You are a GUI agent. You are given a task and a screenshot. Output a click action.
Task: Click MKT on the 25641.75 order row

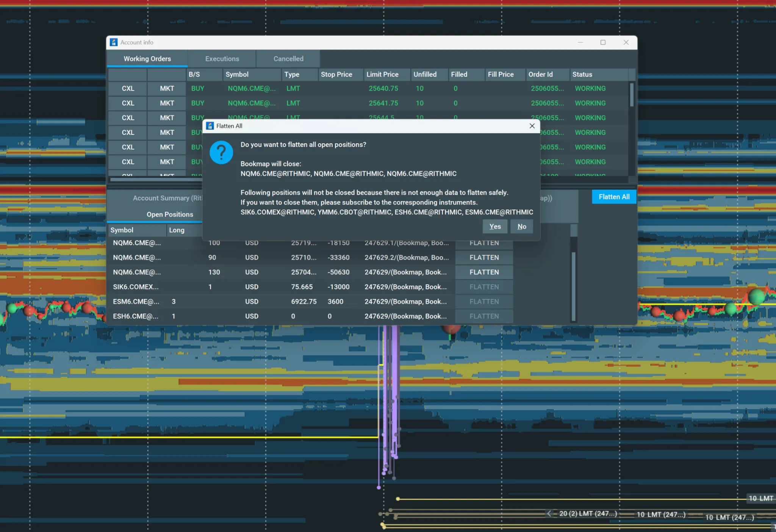[x=167, y=103]
